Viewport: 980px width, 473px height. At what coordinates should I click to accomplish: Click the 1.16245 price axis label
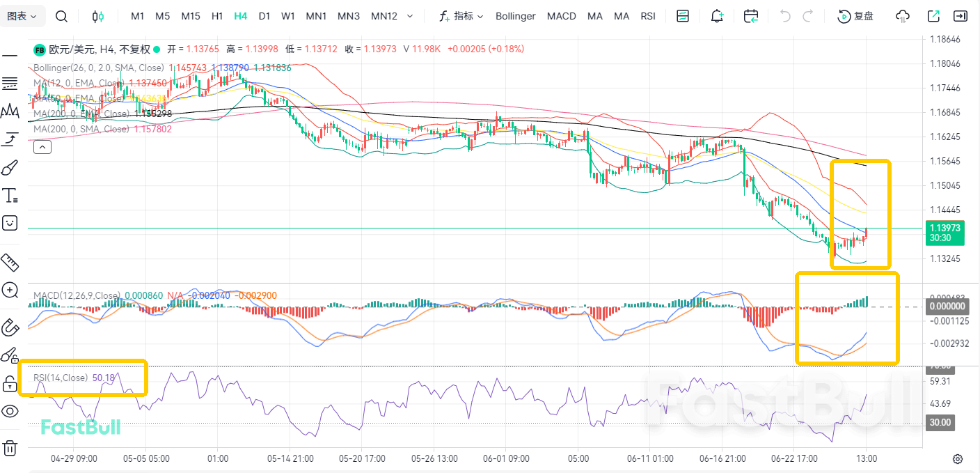coord(945,137)
